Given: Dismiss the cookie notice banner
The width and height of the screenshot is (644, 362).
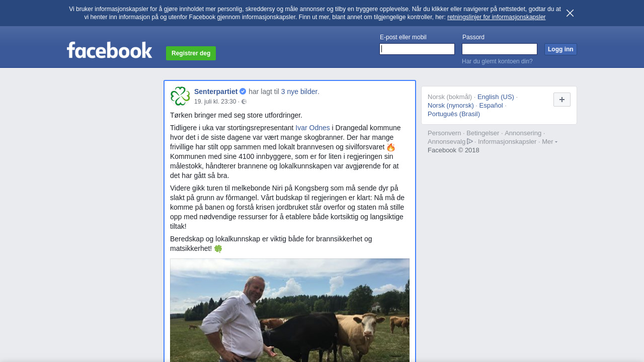Looking at the screenshot, I should click(x=570, y=13).
